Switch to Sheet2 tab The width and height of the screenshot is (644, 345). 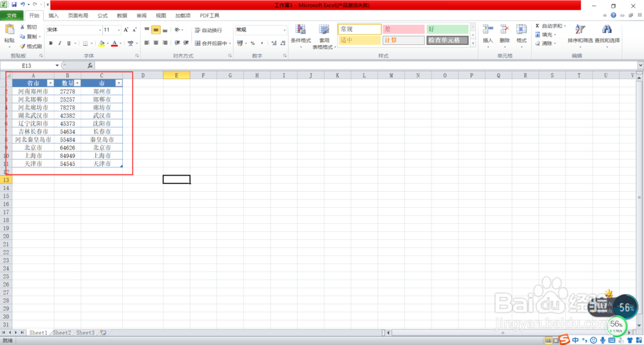point(62,332)
